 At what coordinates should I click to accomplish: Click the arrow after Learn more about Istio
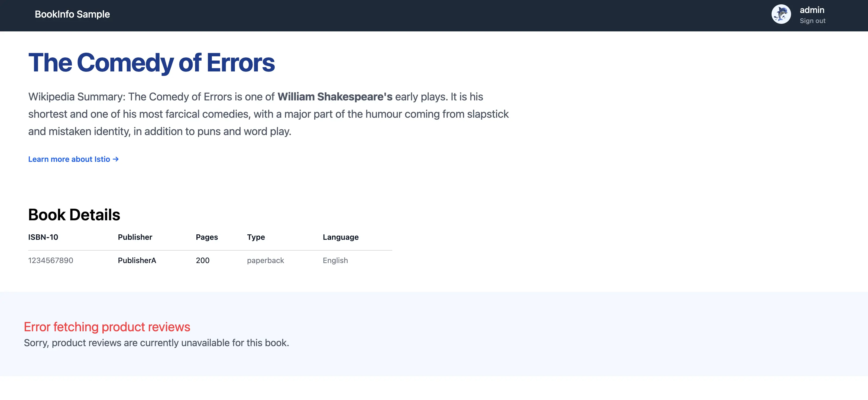116,159
